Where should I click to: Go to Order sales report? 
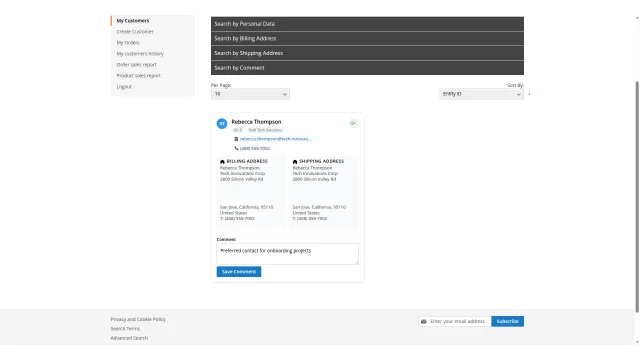point(136,65)
